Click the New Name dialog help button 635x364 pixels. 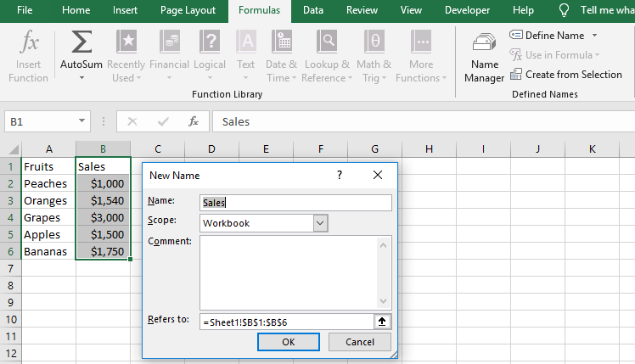(340, 175)
